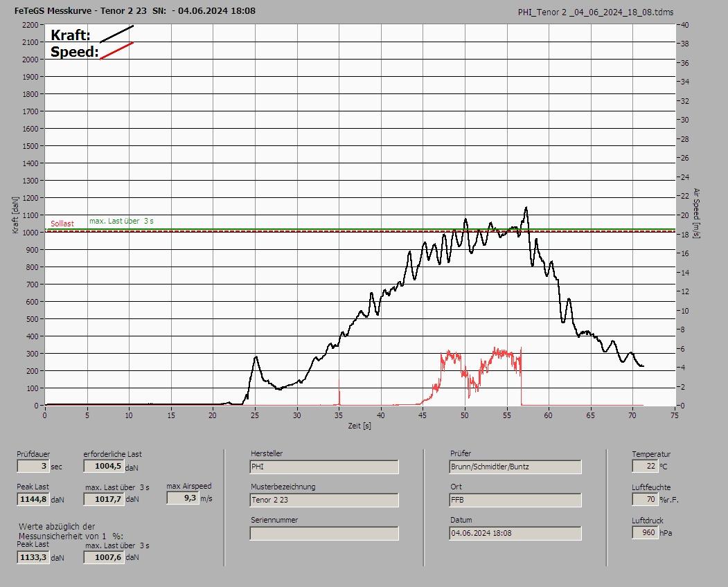
Task: Click the Prüfdauer value field showing 3
Action: click(33, 466)
